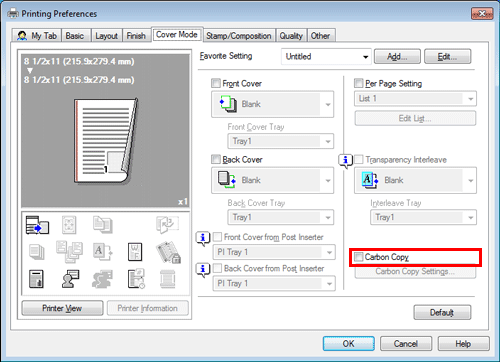Open the Quality tab
Image resolution: width=500 pixels, height=362 pixels.
point(291,36)
